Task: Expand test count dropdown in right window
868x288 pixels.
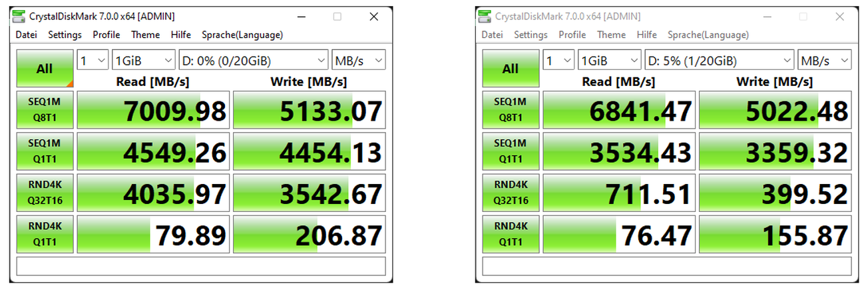Action: click(x=559, y=61)
